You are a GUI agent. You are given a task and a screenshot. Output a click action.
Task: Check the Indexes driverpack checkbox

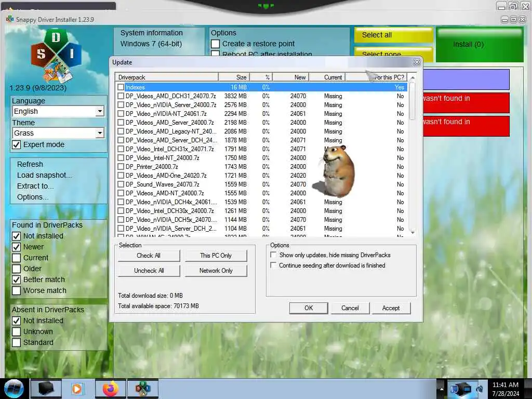pos(121,87)
